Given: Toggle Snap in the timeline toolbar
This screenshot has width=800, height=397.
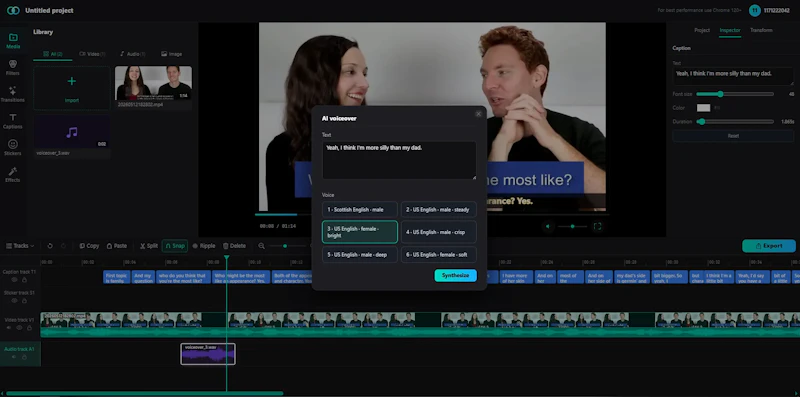Looking at the screenshot, I should tap(175, 246).
